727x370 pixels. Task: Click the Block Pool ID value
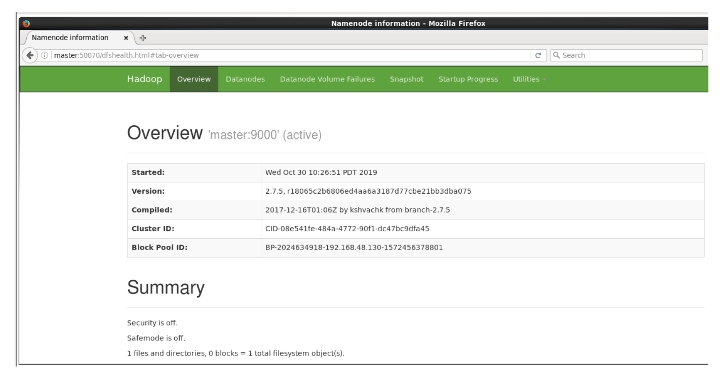click(x=354, y=248)
